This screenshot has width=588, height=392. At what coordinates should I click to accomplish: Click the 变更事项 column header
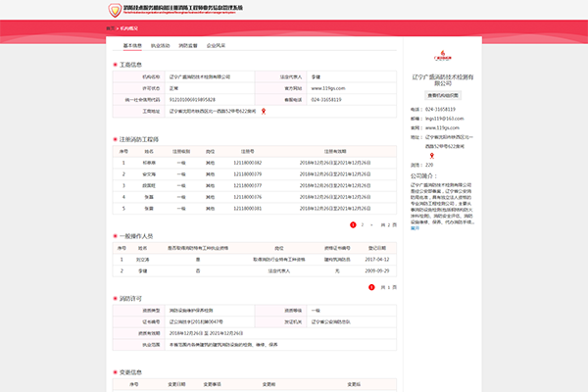coord(213,384)
